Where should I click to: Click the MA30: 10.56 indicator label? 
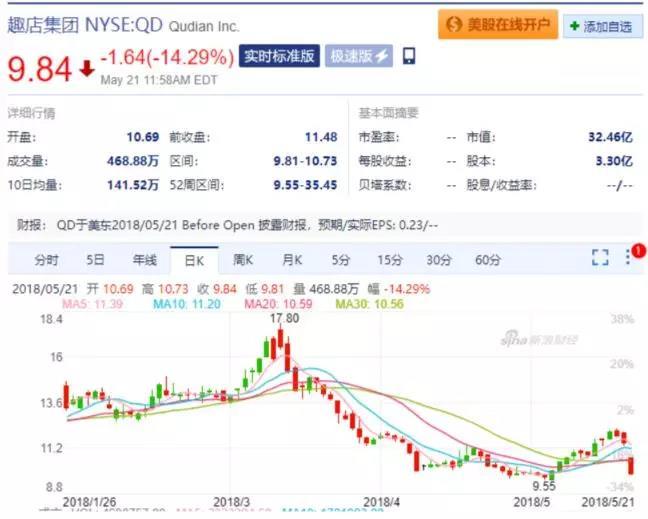369,305
